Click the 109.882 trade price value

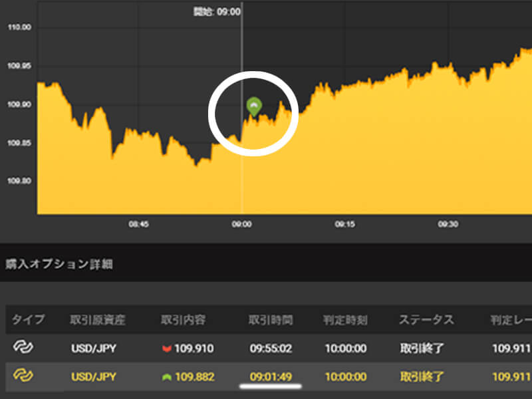click(195, 377)
